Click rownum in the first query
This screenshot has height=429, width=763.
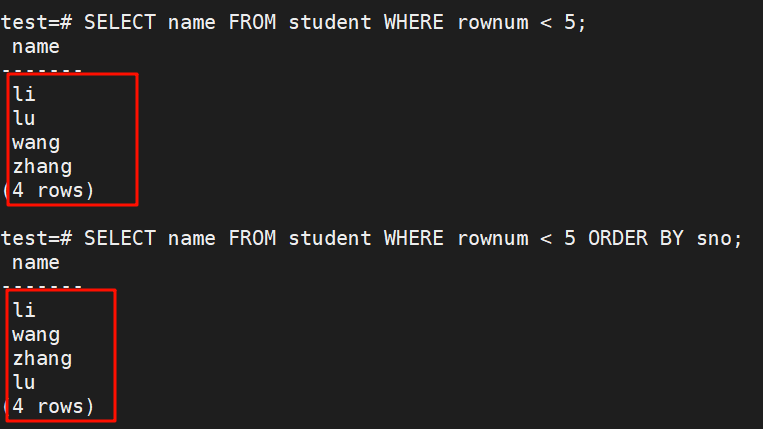click(x=492, y=22)
